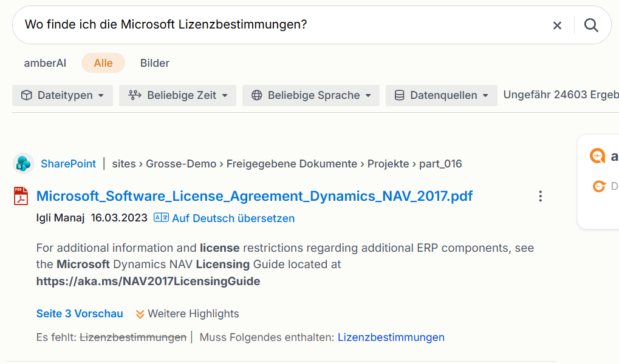
Task: Click the date 16.03.2023
Action: (x=119, y=218)
